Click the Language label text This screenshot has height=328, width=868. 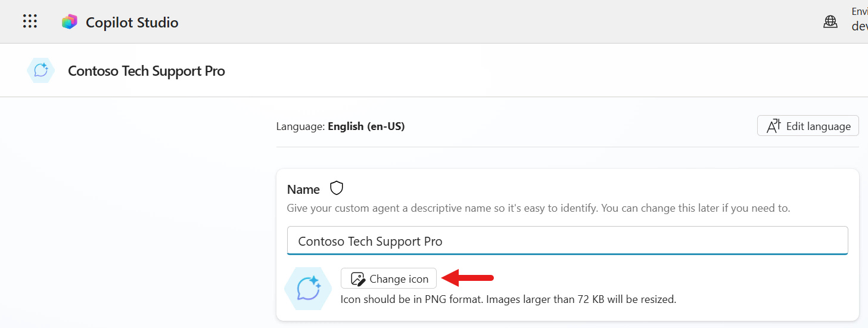[x=301, y=126]
